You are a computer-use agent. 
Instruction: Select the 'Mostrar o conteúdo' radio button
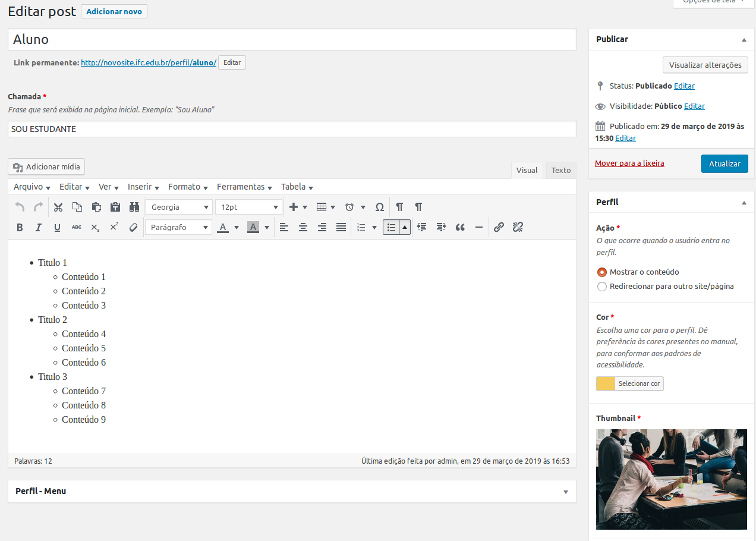click(x=602, y=272)
